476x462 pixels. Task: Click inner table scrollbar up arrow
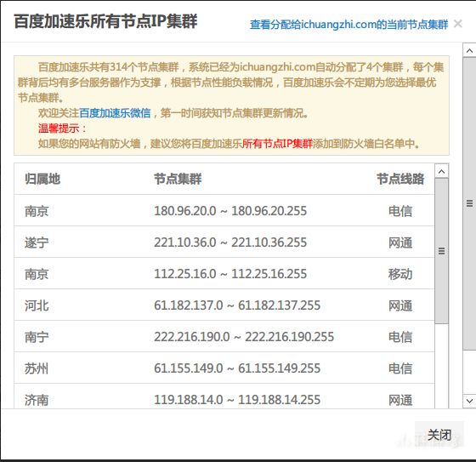pyautogui.click(x=442, y=171)
